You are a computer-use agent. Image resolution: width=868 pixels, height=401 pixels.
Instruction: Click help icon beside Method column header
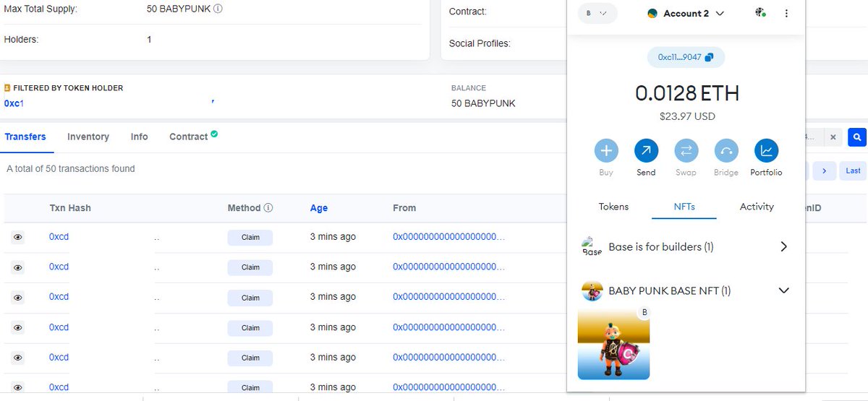(268, 207)
